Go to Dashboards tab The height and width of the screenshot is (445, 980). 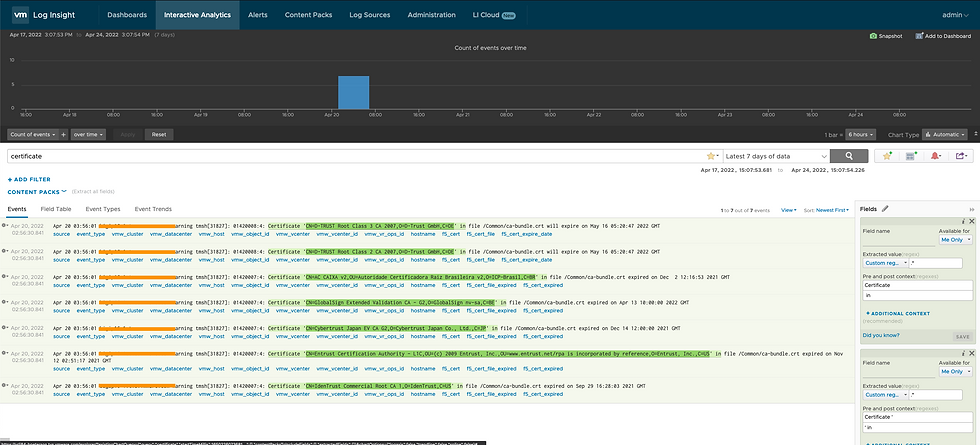127,15
